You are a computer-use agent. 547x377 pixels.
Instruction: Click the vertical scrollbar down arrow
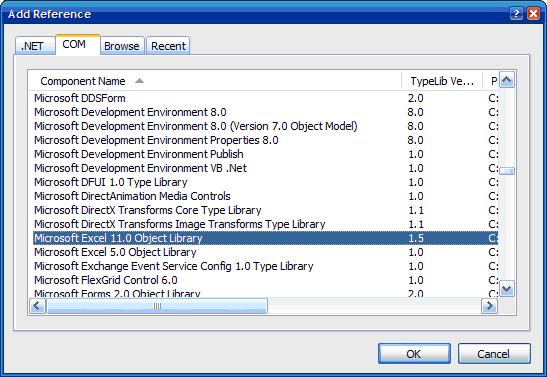coord(507,289)
